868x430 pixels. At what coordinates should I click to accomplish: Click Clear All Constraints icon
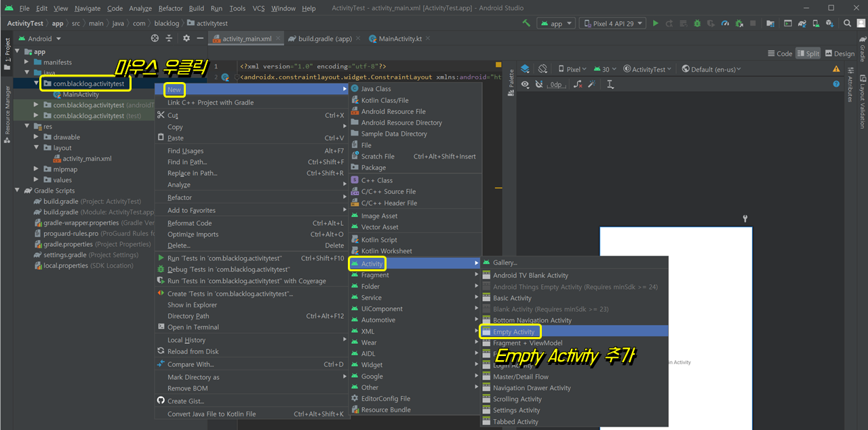click(x=578, y=84)
